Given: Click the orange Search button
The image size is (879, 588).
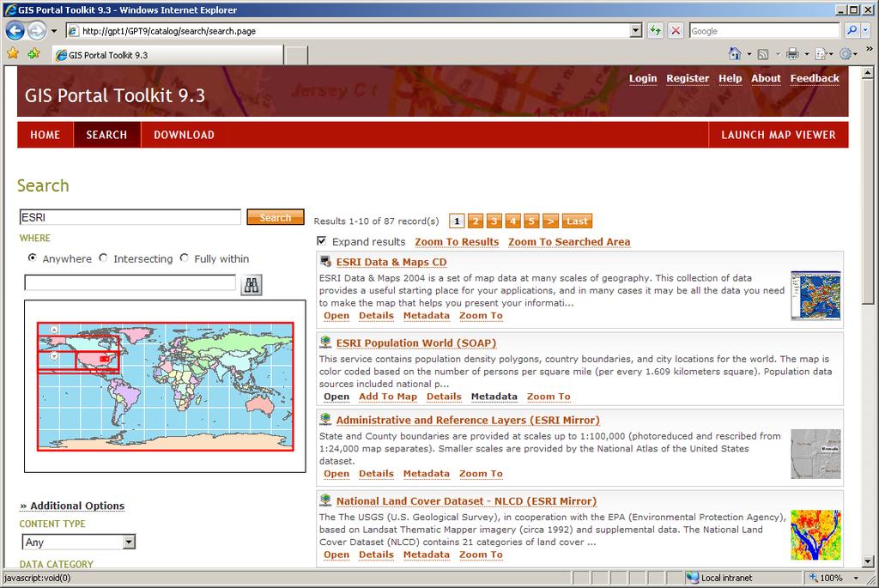Looking at the screenshot, I should (276, 217).
